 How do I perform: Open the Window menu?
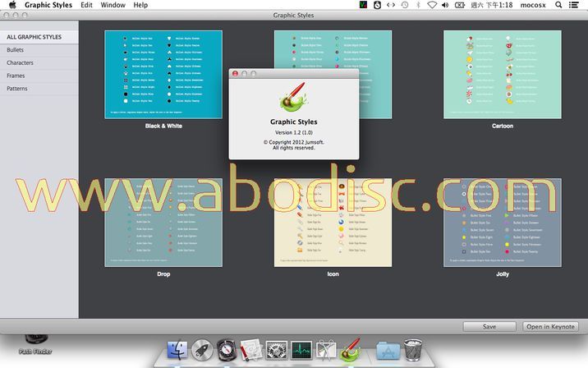113,5
